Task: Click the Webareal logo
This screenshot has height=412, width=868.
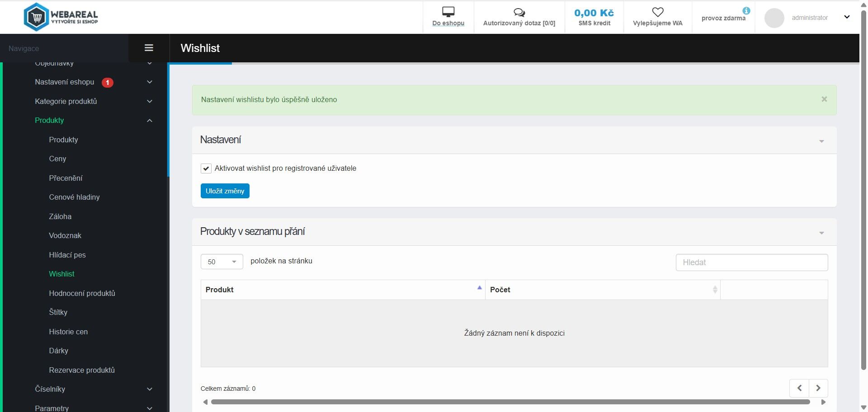Action: (x=61, y=17)
